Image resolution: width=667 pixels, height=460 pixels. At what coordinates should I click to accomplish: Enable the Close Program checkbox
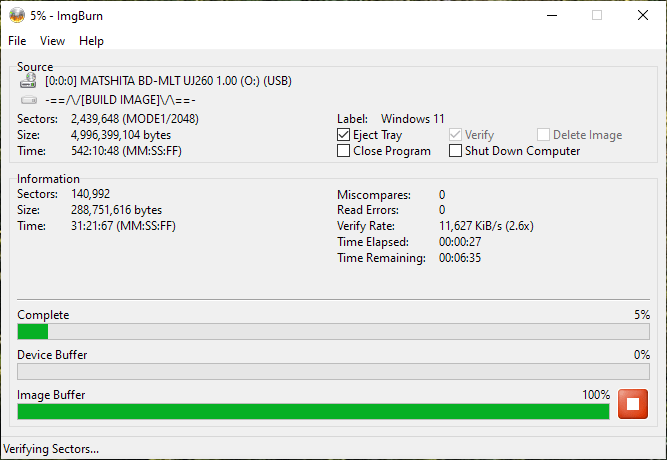pyautogui.click(x=344, y=151)
